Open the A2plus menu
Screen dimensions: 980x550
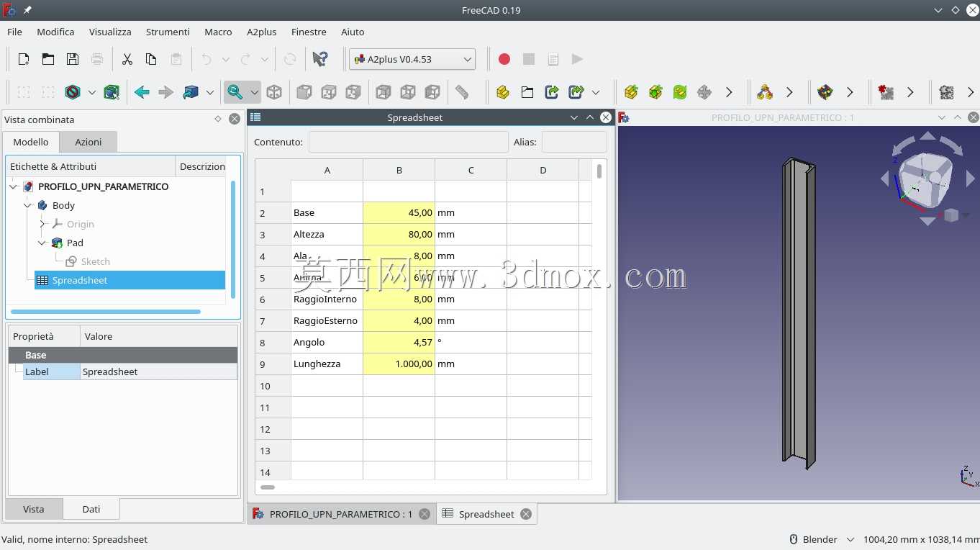click(261, 32)
